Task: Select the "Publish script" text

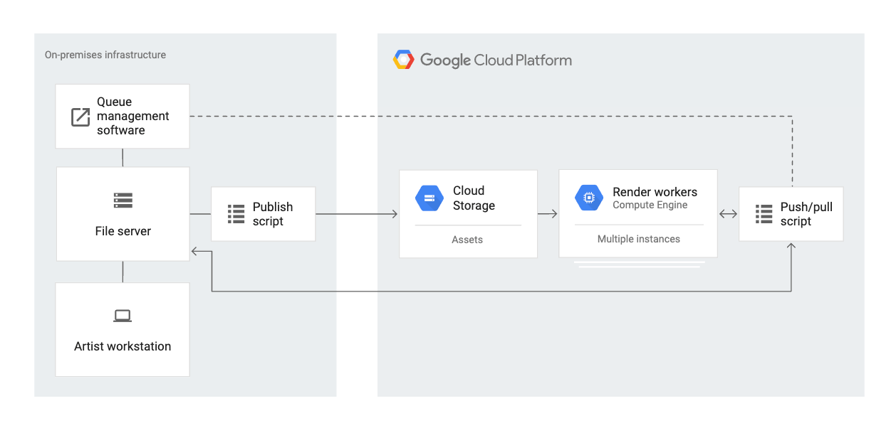Action: coord(272,214)
